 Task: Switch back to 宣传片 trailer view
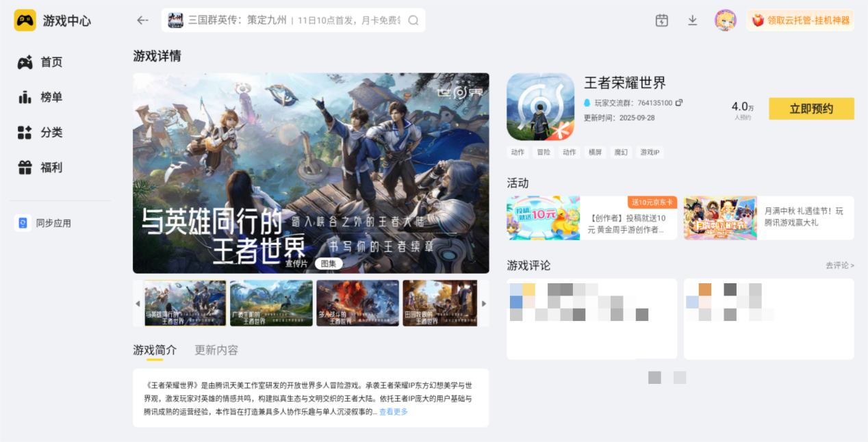tap(296, 264)
